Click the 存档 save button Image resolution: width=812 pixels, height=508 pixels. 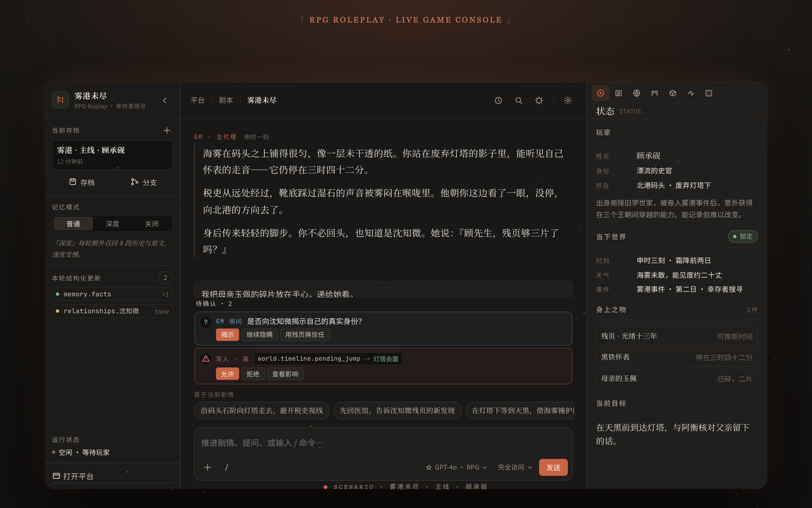(x=82, y=182)
